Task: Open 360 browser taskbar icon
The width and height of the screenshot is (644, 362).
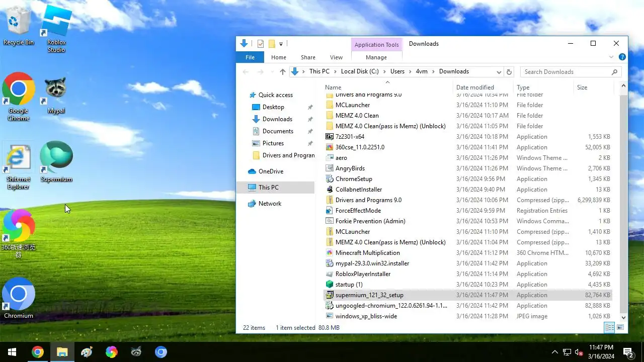Action: 111,352
